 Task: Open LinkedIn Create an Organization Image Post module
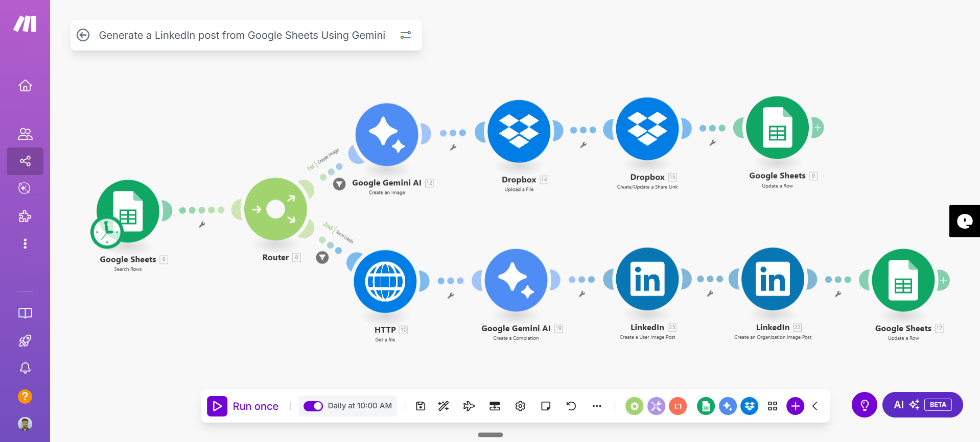773,279
